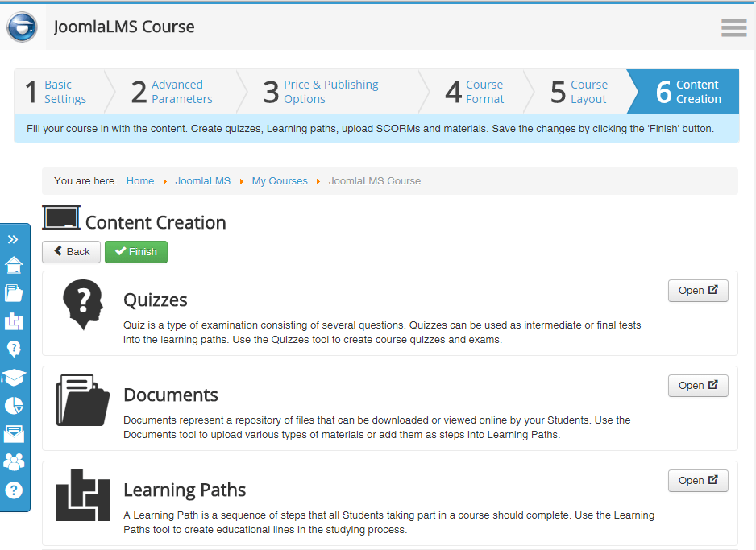Viewport: 756px width, 550px height.
Task: Open the Documents tool
Action: click(x=698, y=385)
